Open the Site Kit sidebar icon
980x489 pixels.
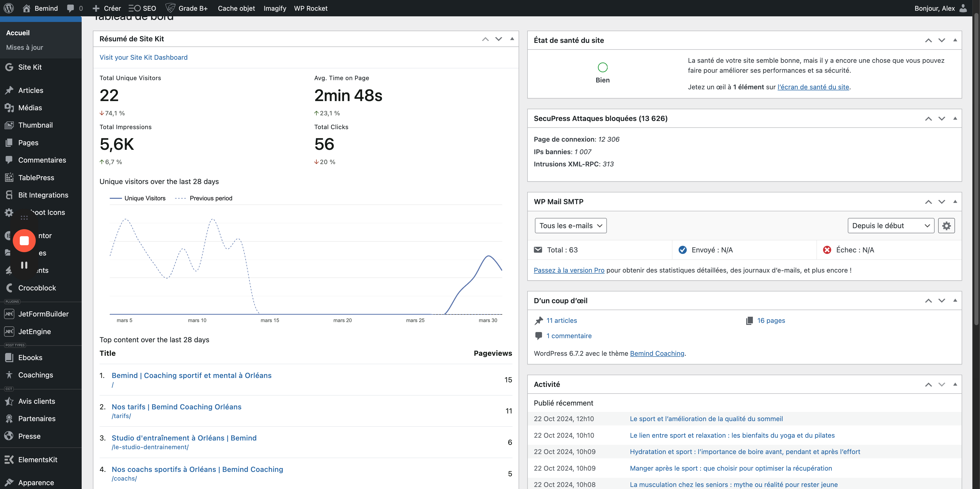pos(9,67)
